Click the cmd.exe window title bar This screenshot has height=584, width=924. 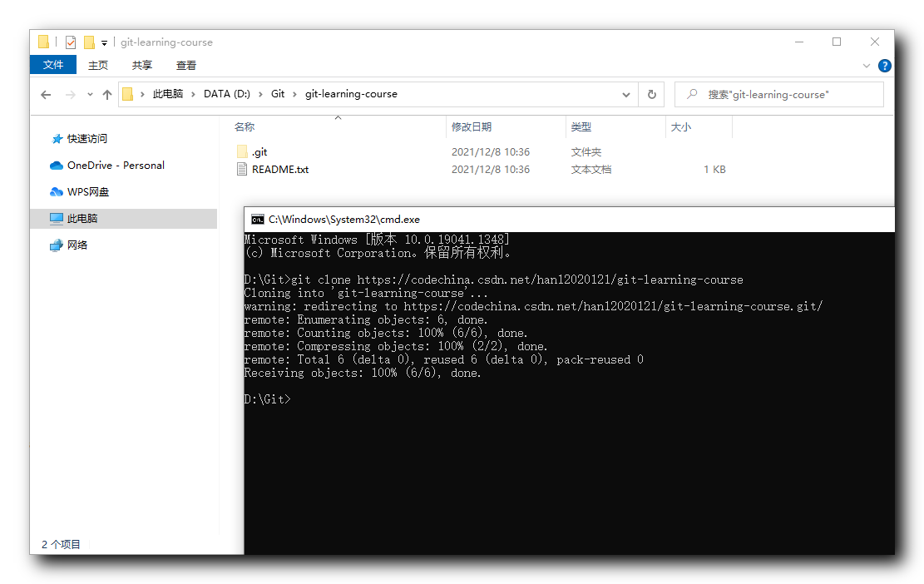click(569, 220)
